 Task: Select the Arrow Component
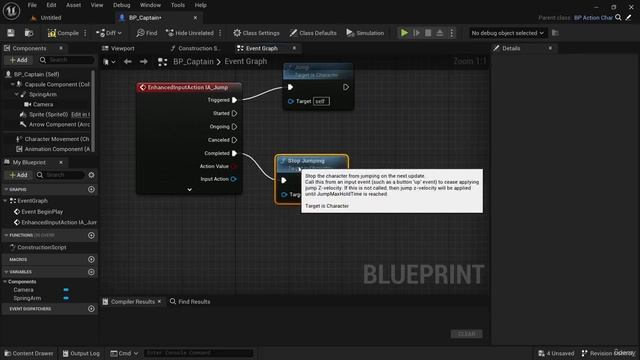(59, 124)
